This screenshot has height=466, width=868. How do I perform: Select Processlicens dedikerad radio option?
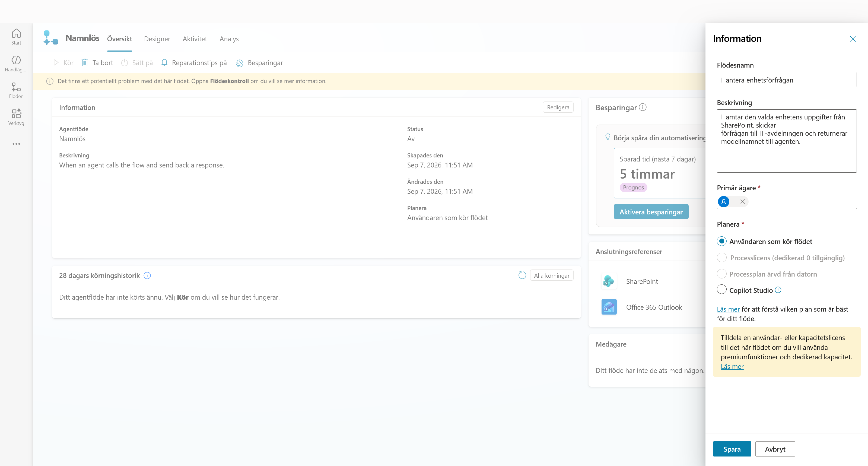pos(721,258)
